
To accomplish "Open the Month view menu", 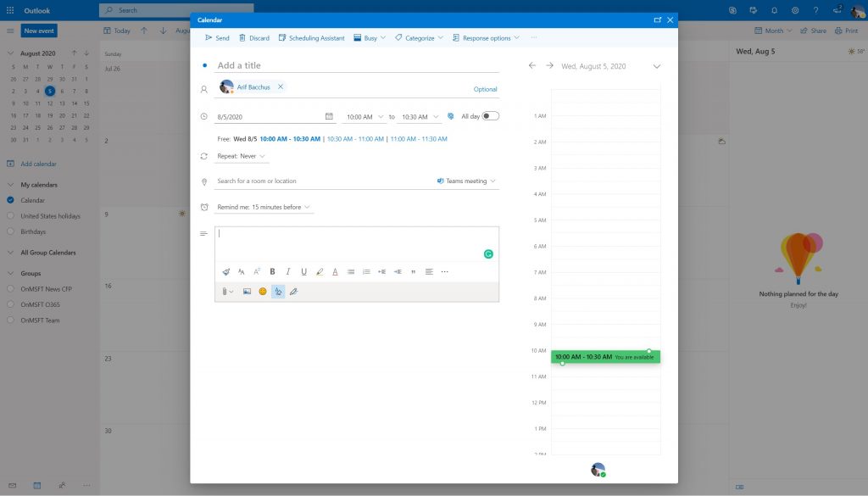I will coord(773,31).
